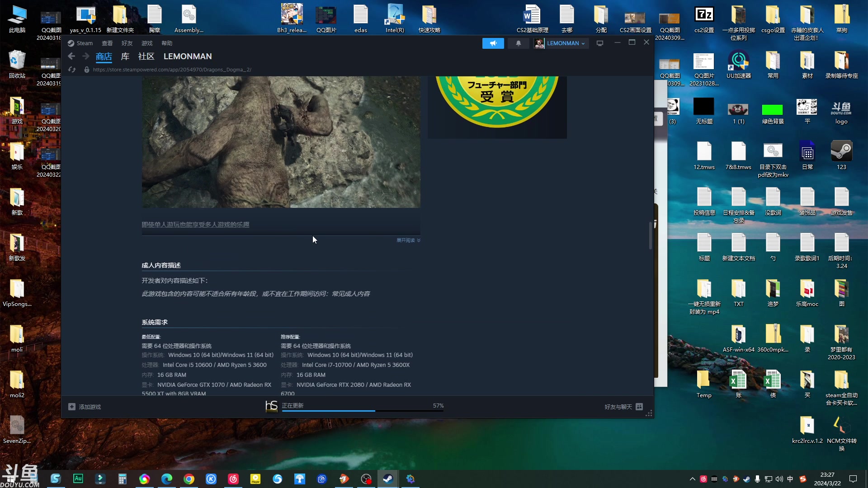
Task: Select 日常 calculator-style desktop icon
Action: point(807,156)
